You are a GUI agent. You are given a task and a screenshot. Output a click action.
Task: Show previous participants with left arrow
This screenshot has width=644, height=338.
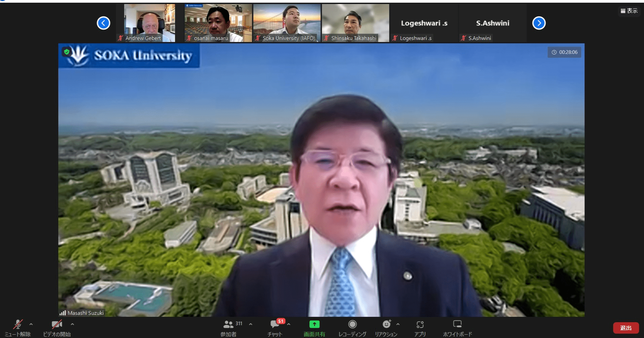[104, 23]
